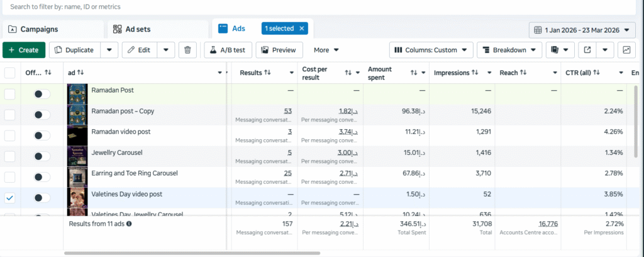Open the charts view icon
The height and width of the screenshot is (257, 644).
click(626, 50)
